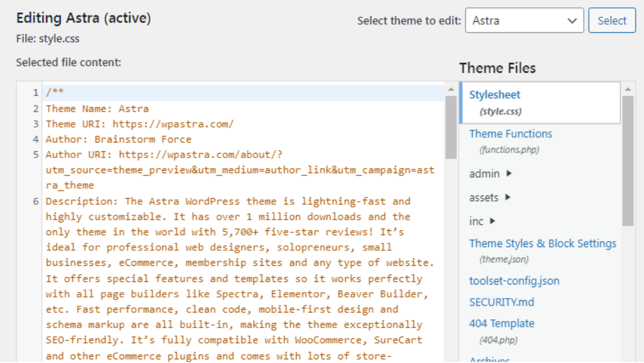Click line number 5 in the gutter
This screenshot has height=363, width=644.
click(35, 154)
